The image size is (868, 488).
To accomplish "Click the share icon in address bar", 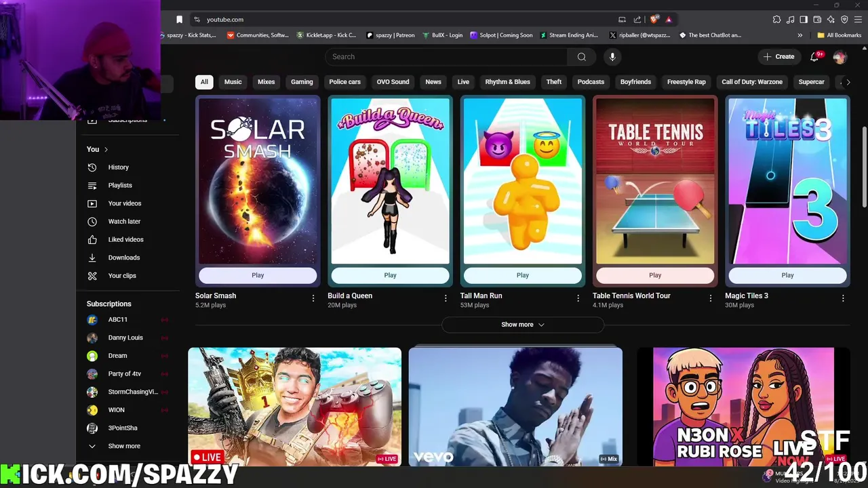I will (x=637, y=20).
